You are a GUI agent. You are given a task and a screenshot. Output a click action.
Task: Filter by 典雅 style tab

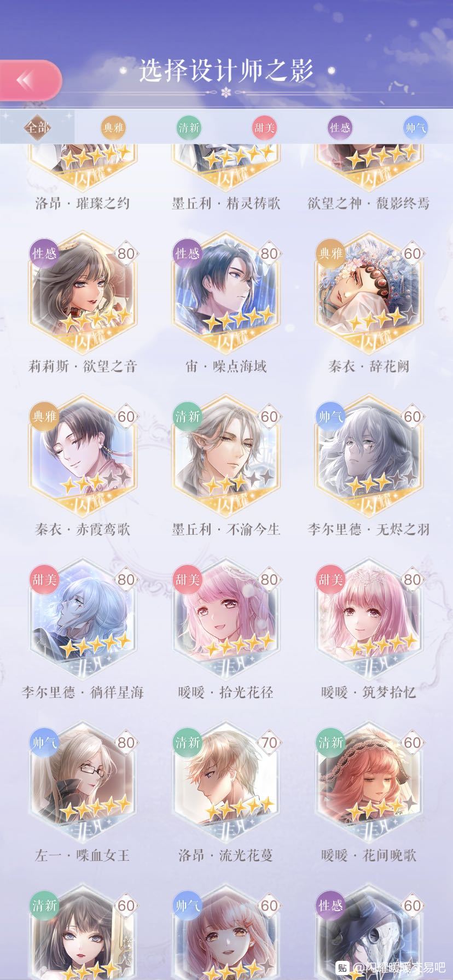(x=113, y=129)
